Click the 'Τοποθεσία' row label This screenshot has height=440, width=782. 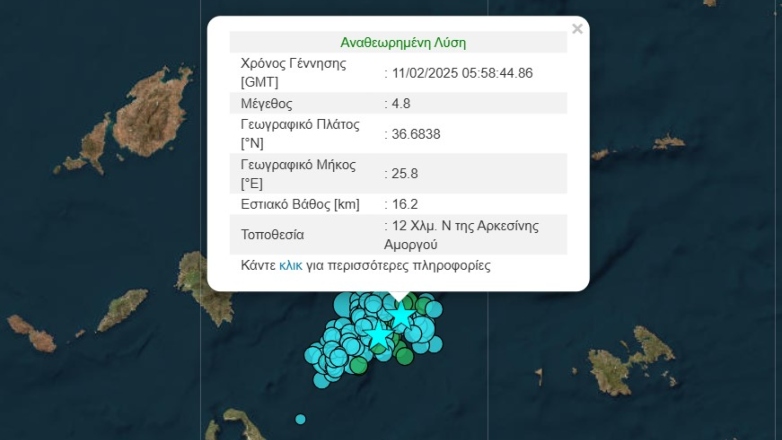272,235
